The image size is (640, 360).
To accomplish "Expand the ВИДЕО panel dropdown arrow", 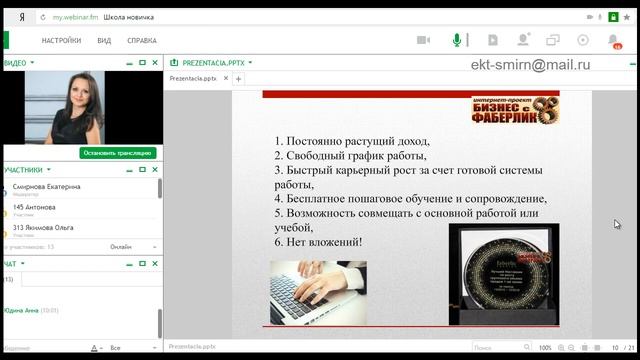I will point(32,62).
